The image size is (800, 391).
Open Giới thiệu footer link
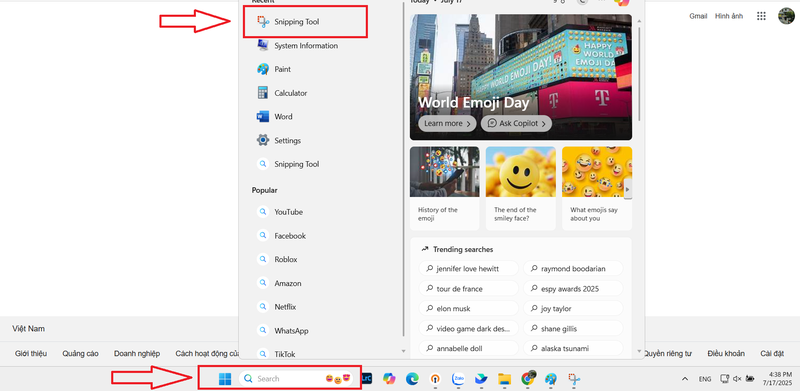click(31, 353)
